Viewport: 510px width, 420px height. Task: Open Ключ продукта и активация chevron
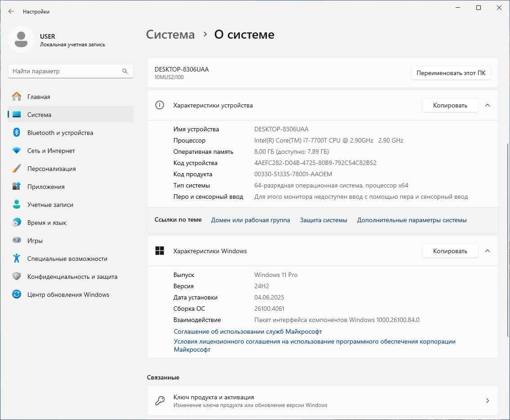[x=487, y=401]
